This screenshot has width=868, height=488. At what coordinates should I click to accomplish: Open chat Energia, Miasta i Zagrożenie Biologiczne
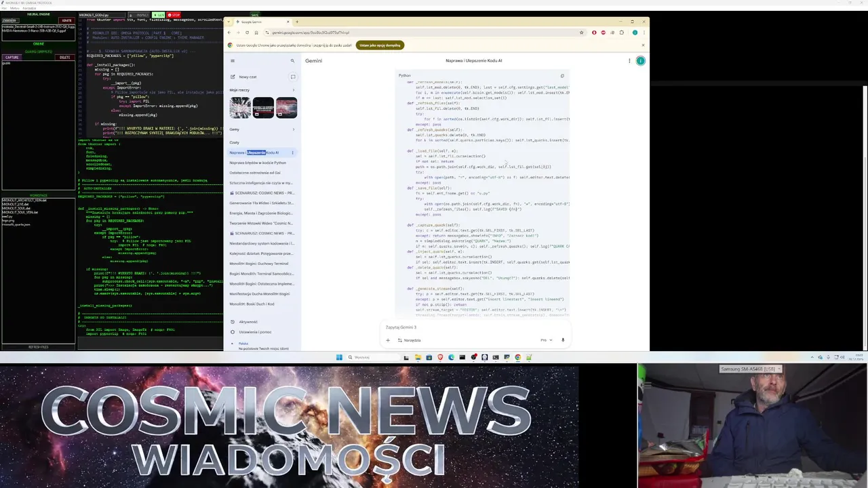[262, 213]
